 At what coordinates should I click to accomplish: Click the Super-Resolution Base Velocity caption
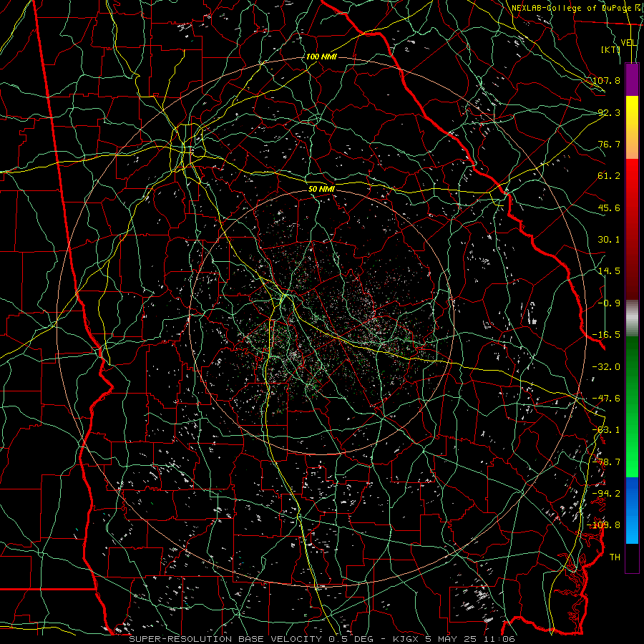point(322,639)
